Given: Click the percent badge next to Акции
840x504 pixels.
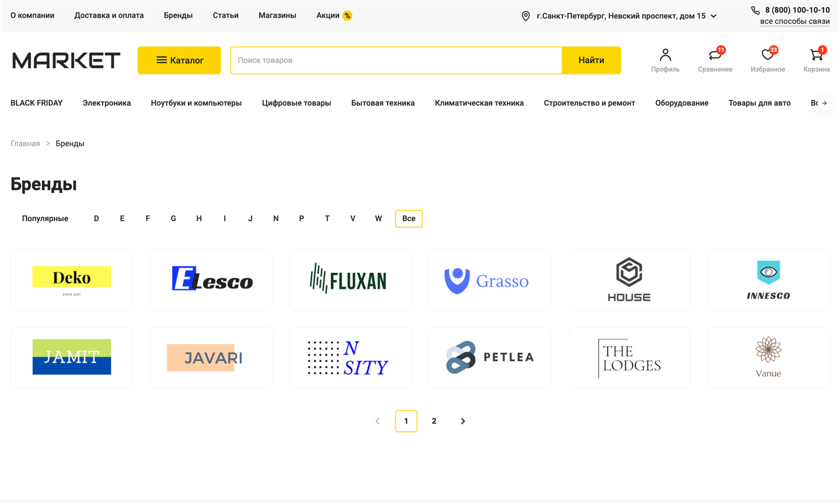Looking at the screenshot, I should click(x=347, y=16).
